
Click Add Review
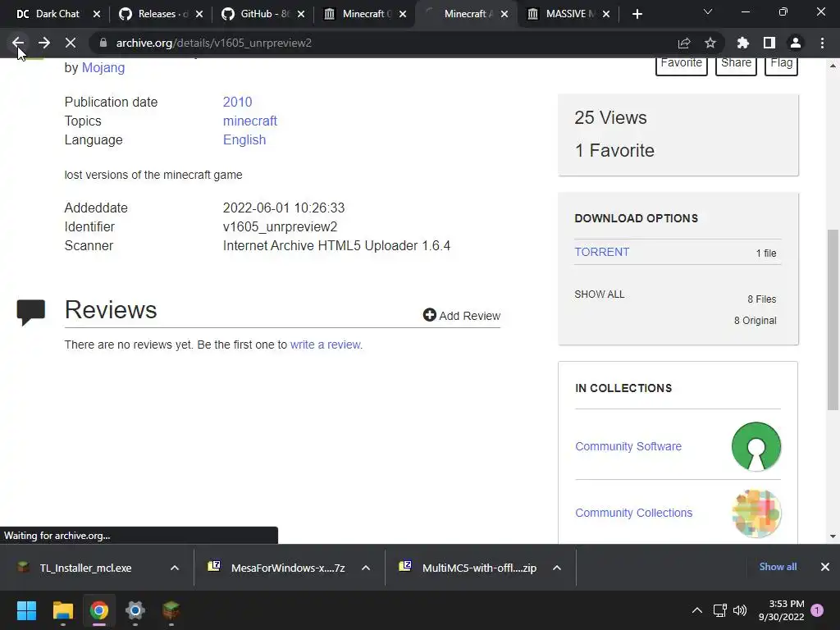tap(462, 316)
